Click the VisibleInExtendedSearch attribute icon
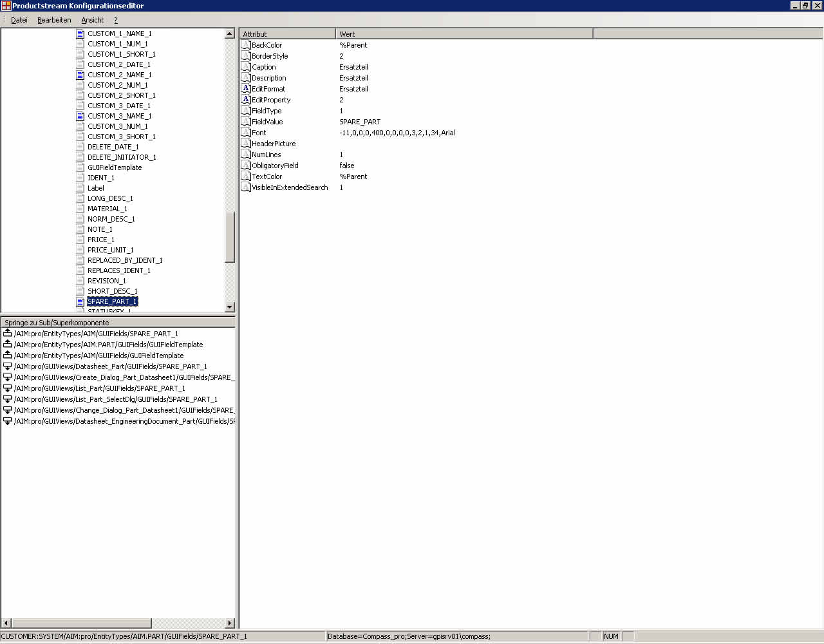 click(246, 187)
